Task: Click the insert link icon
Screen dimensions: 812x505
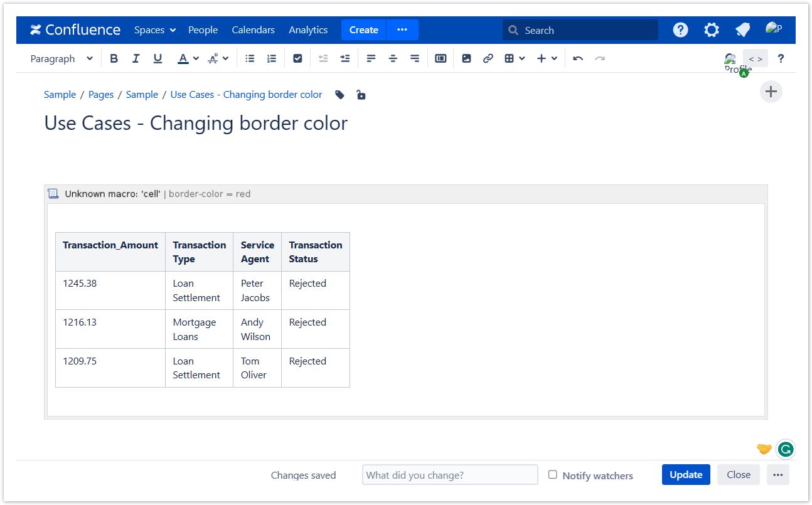Action: point(488,58)
